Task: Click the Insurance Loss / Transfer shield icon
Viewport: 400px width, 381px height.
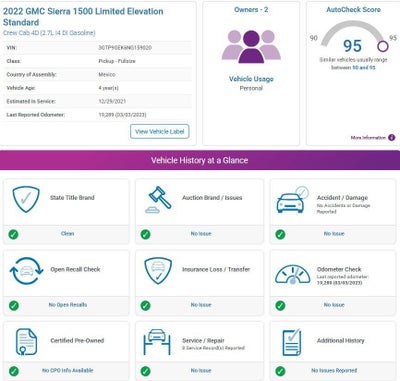Action: (158, 270)
